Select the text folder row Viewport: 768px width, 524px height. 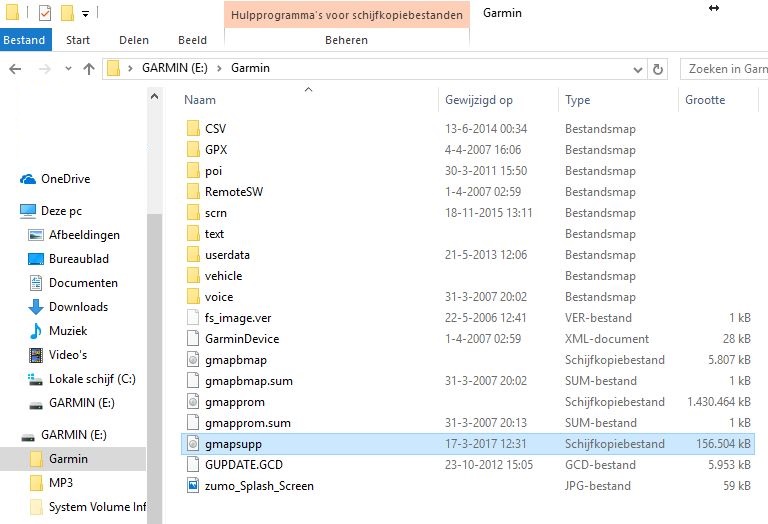[468, 234]
